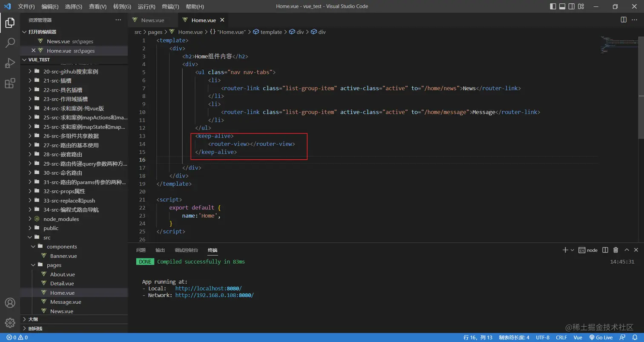644x342 pixels.
Task: Open the http://localhost:8080/ link
Action: [208, 288]
